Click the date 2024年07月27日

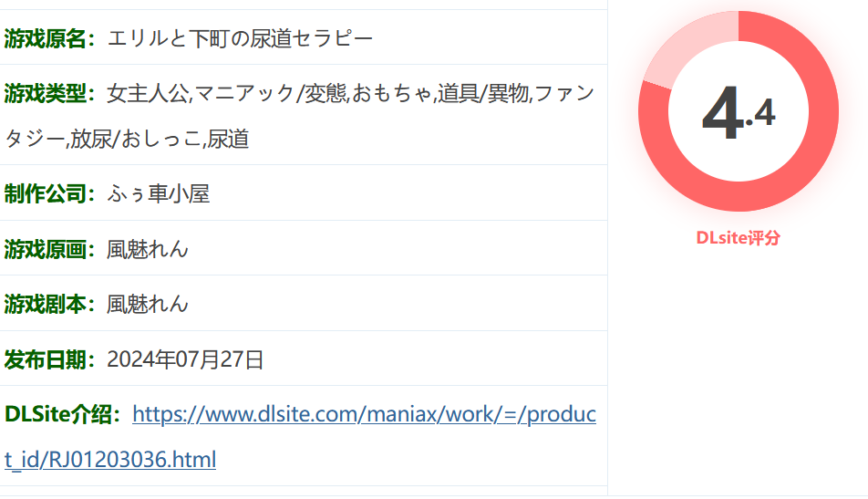pos(185,360)
